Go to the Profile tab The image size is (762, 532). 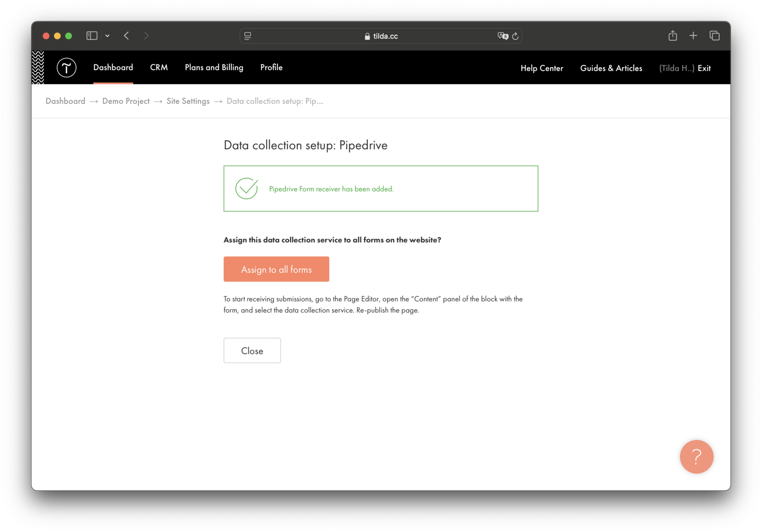271,68
